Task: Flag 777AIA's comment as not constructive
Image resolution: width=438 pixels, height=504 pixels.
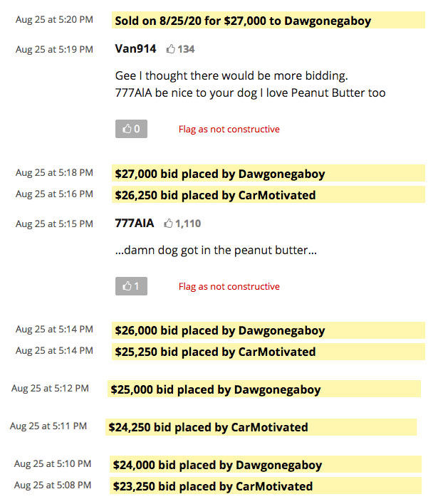Action: point(229,287)
